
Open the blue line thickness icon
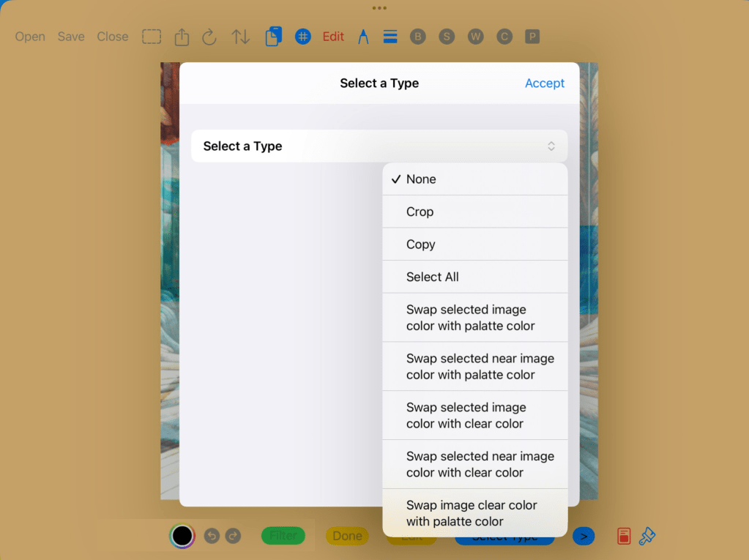coord(390,37)
